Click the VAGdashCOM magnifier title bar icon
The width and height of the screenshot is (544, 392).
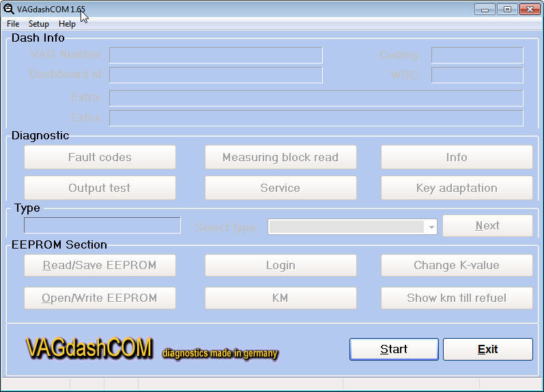[x=9, y=9]
